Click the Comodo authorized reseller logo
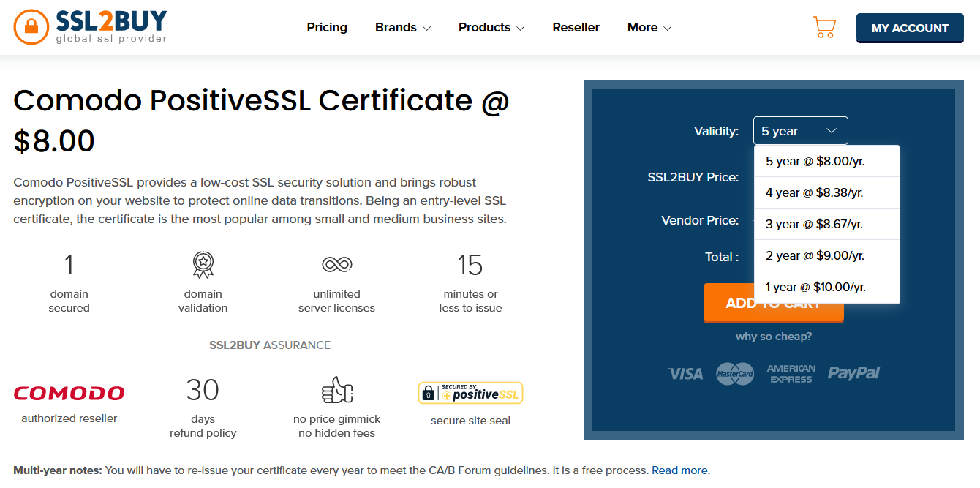The height and width of the screenshot is (488, 980). point(69,394)
